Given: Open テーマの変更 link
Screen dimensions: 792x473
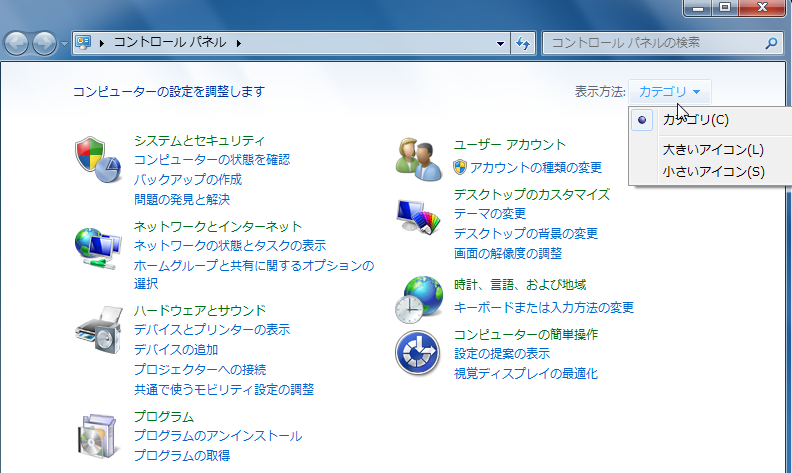Looking at the screenshot, I should coord(489,214).
